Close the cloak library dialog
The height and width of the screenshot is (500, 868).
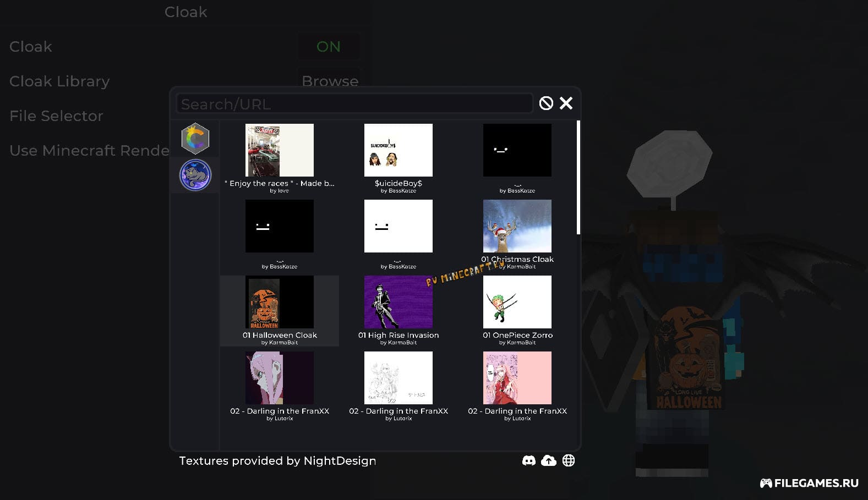click(566, 103)
